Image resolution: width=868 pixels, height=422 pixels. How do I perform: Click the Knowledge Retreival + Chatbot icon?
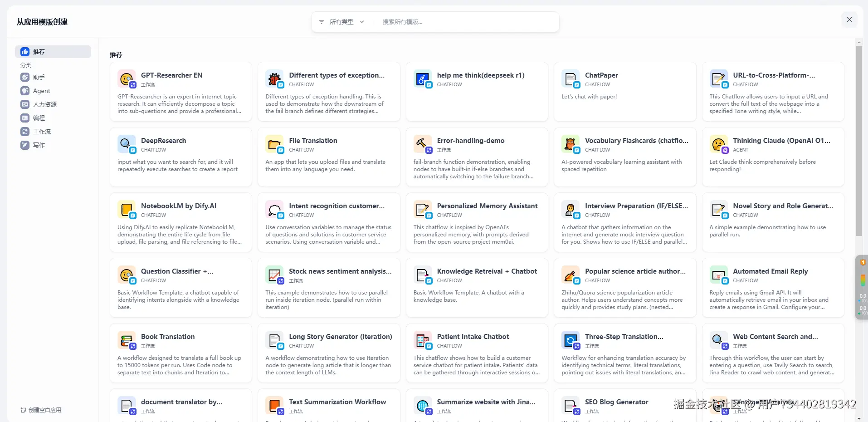click(423, 275)
